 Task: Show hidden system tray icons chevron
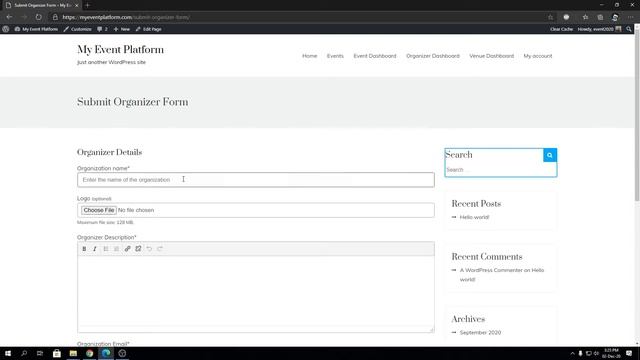tap(572, 353)
